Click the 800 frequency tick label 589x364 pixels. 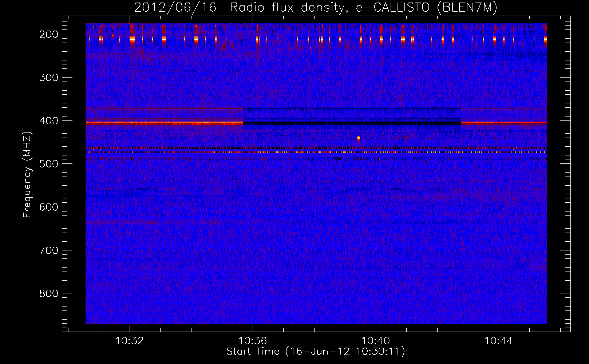[48, 293]
